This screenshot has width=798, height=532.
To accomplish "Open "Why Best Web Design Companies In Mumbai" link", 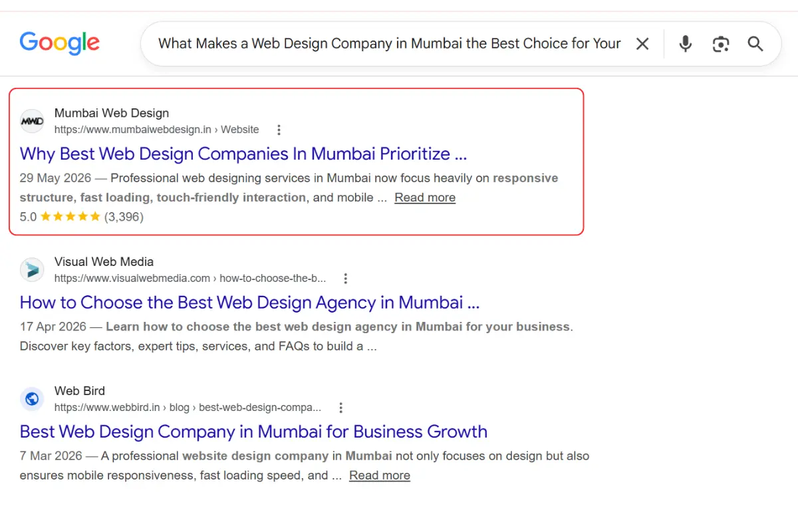I will 243,154.
